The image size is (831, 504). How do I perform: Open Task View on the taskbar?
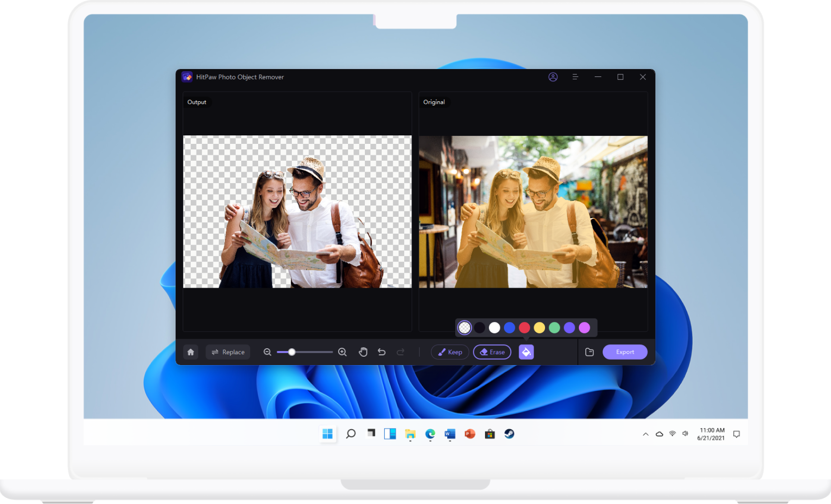(371, 433)
